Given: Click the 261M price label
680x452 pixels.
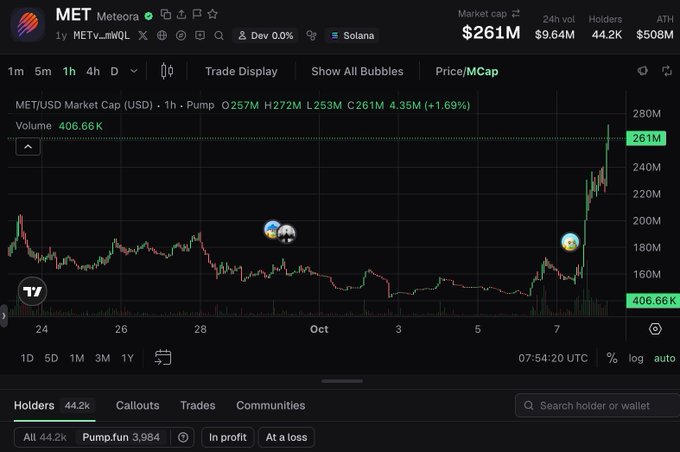Looking at the screenshot, I should click(x=646, y=138).
